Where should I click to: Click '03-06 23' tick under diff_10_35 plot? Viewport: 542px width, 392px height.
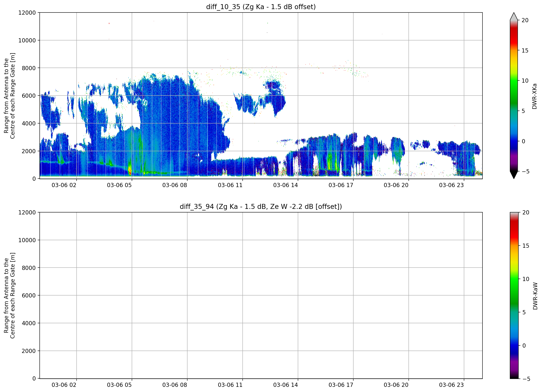pos(451,185)
